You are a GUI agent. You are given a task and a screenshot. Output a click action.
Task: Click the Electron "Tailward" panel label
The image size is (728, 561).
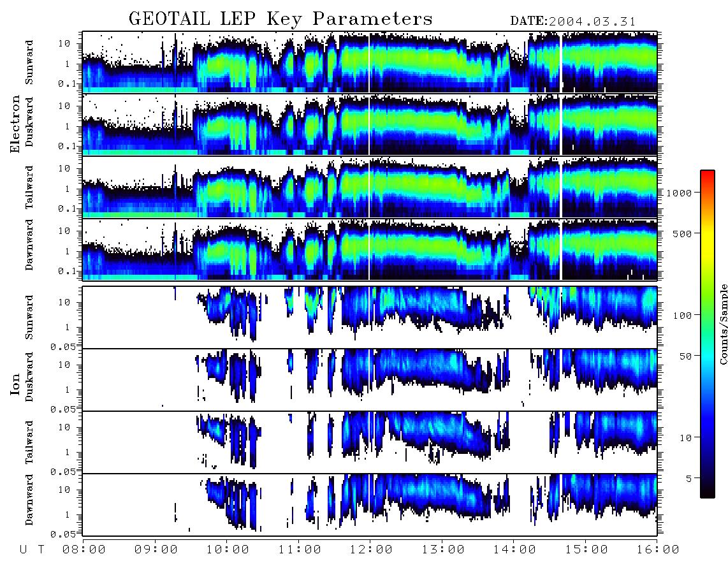coord(29,187)
